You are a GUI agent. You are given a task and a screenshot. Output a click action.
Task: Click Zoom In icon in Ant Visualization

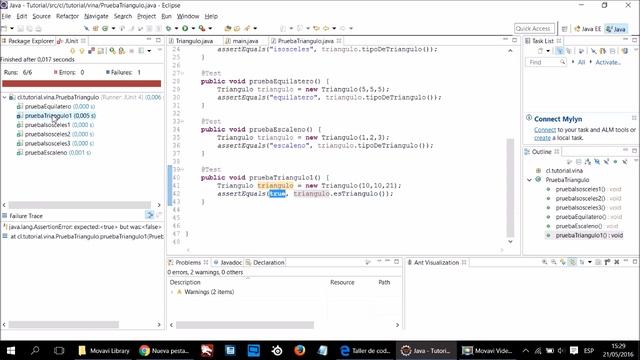pyautogui.click(x=544, y=262)
